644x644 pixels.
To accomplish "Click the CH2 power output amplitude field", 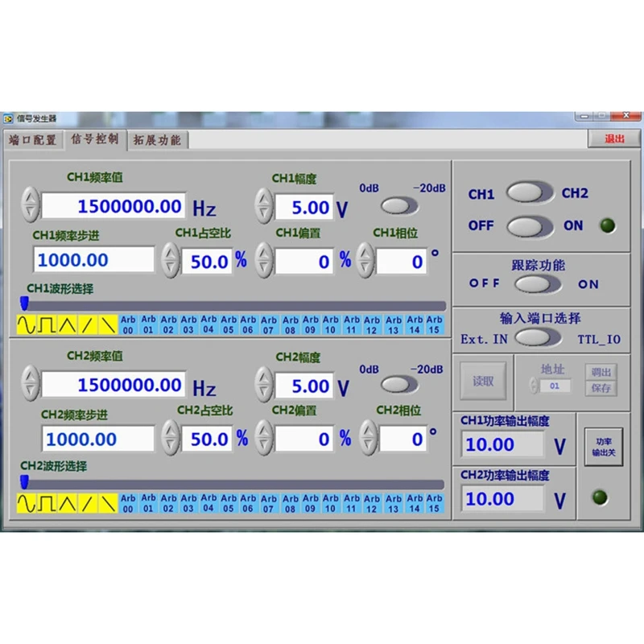I will 503,498.
